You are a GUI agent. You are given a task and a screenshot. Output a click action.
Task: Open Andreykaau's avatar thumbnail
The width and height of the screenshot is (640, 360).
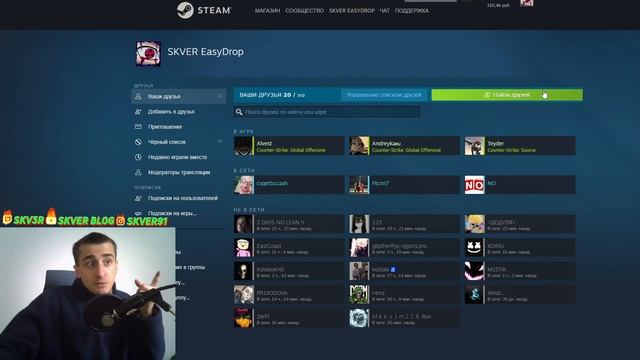(x=359, y=146)
